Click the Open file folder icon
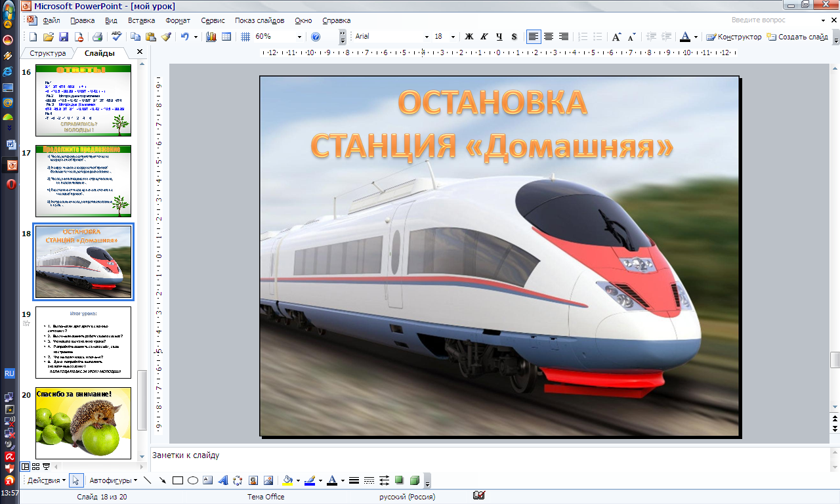 point(49,37)
